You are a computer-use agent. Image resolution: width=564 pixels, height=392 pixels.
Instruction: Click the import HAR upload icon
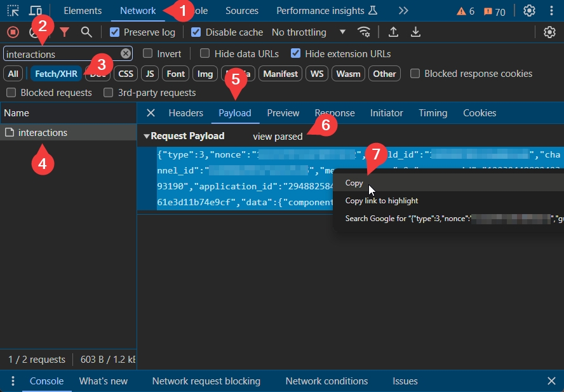[393, 32]
